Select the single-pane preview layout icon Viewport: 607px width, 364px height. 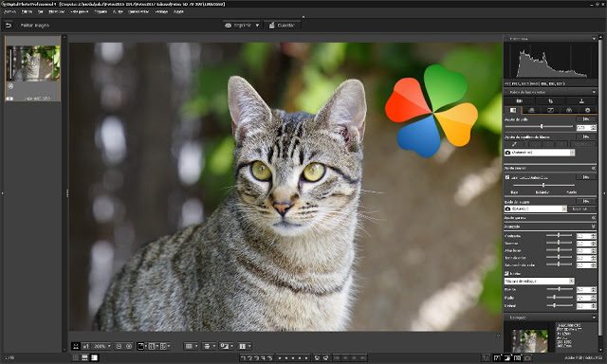click(x=141, y=346)
